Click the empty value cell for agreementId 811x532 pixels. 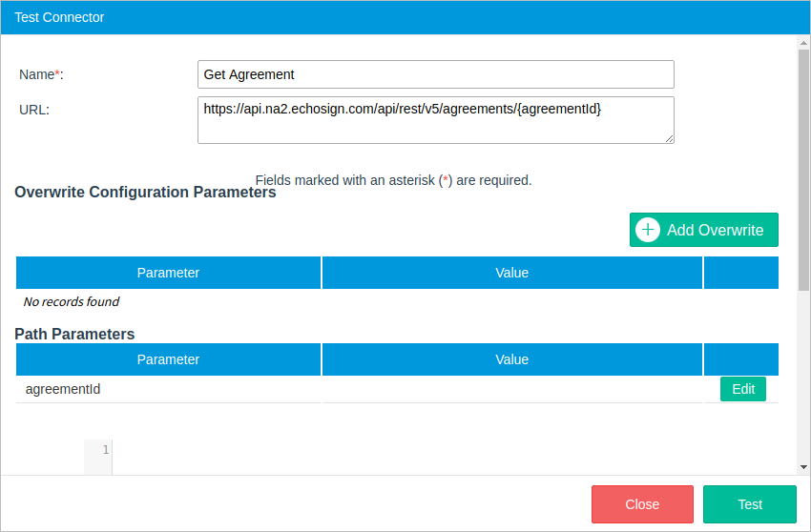tap(511, 389)
